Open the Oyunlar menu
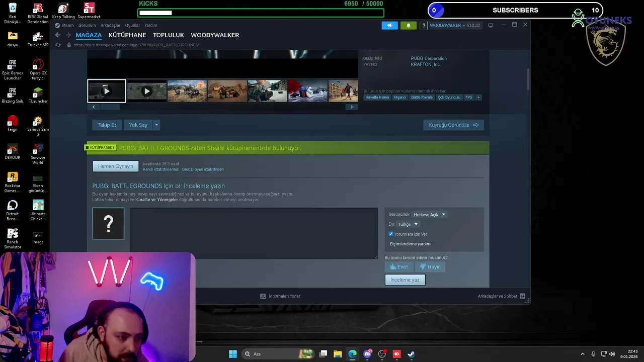 click(x=133, y=25)
